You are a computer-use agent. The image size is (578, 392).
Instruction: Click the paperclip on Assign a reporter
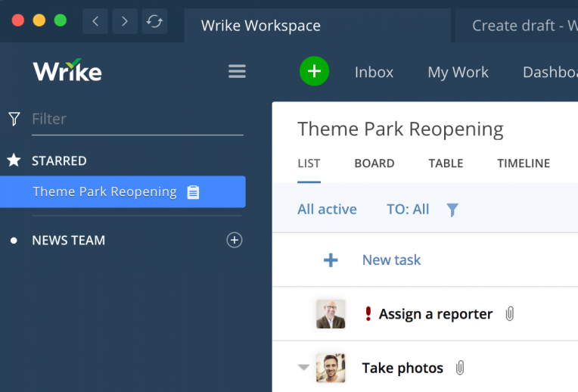click(x=510, y=314)
